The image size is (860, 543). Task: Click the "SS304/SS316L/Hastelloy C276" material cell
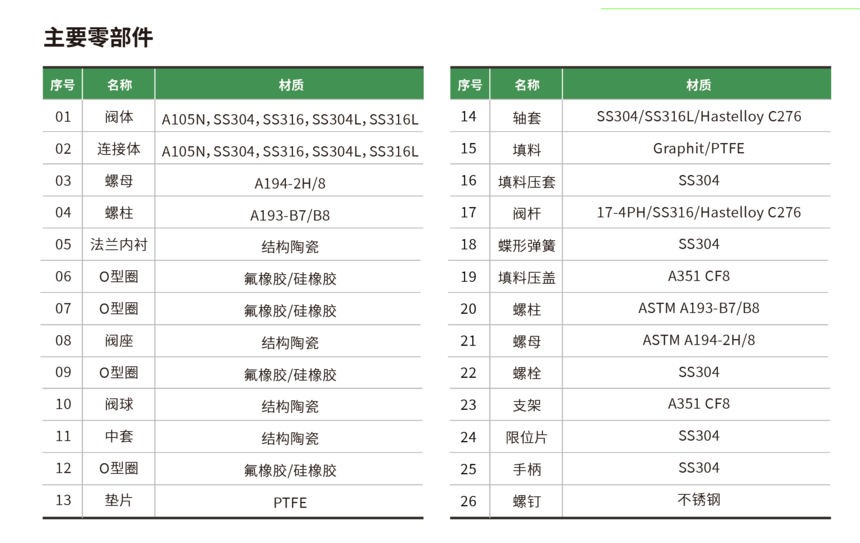pos(698,117)
